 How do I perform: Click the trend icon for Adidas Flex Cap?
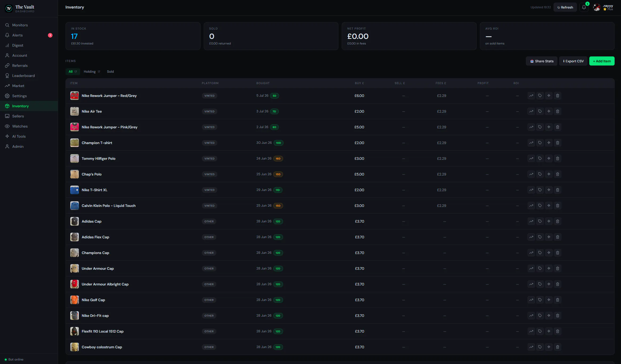tap(531, 237)
